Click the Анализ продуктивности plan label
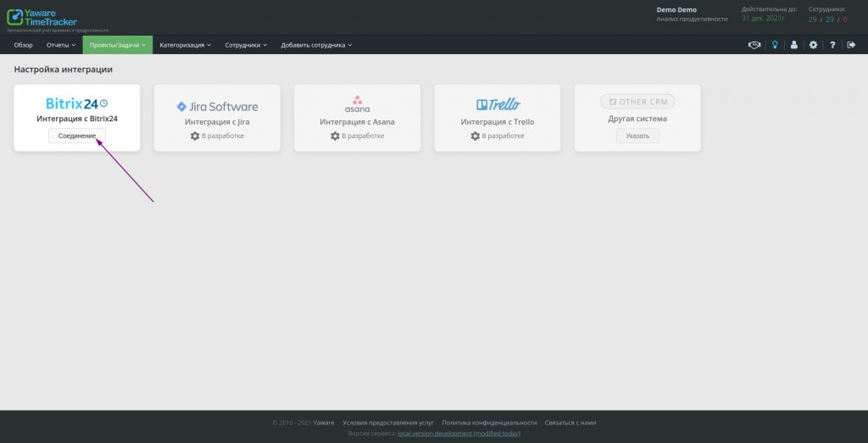 [692, 19]
